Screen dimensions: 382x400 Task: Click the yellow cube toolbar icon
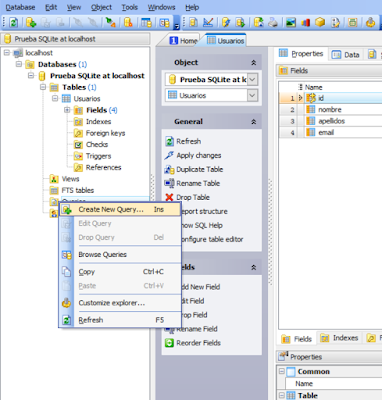pyautogui.click(x=320, y=23)
